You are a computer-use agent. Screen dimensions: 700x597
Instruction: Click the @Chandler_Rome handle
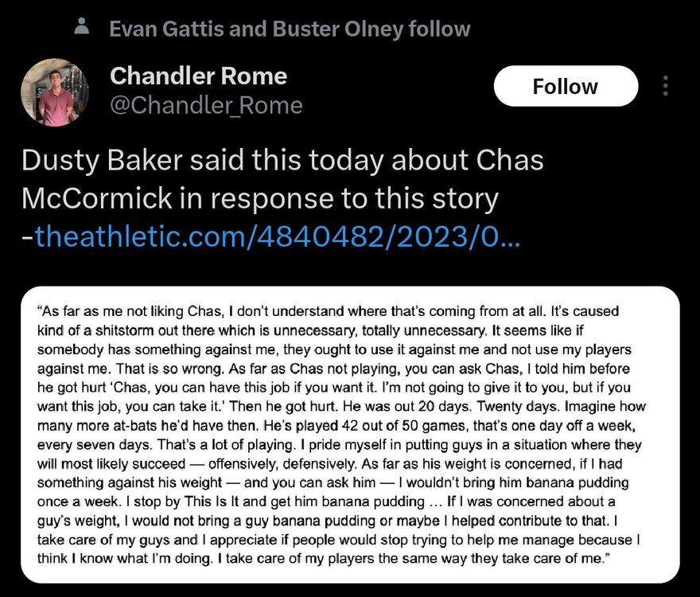[206, 105]
